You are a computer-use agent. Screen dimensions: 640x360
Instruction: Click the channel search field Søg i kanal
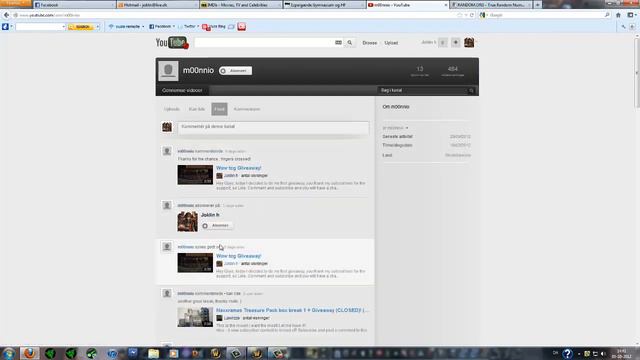(x=422, y=90)
